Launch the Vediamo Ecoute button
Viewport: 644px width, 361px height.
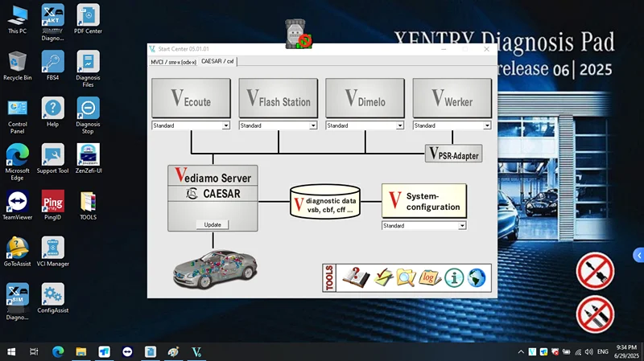(191, 100)
